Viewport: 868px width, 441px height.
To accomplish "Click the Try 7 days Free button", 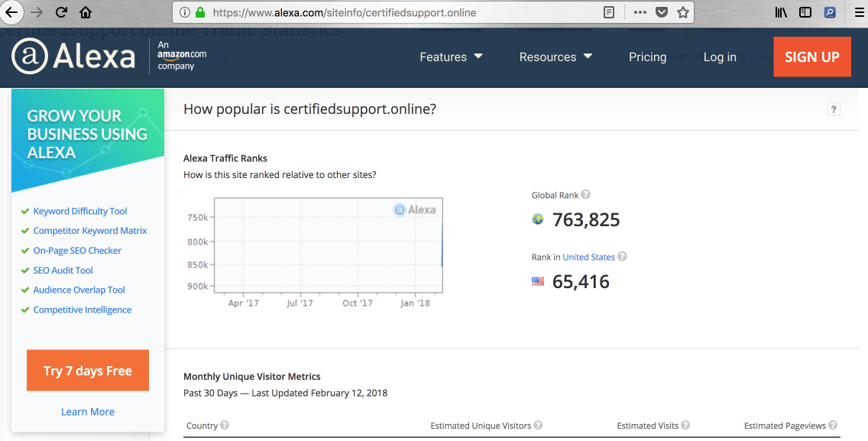I will click(x=88, y=371).
